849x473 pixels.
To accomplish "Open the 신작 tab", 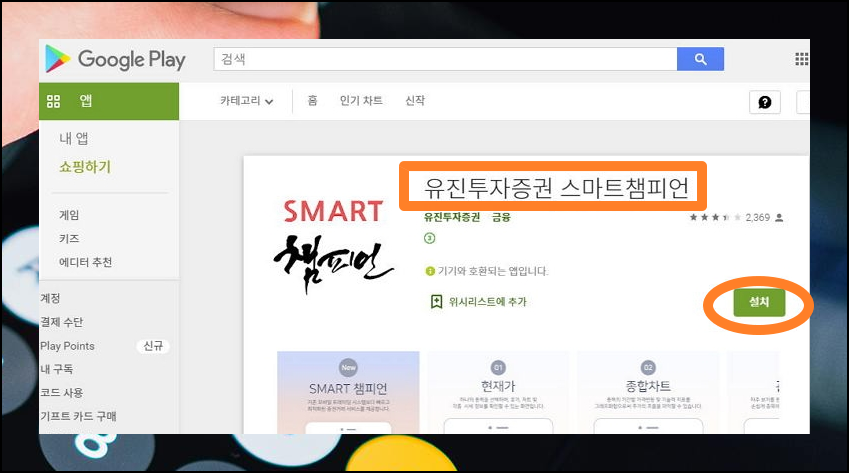I will 415,101.
